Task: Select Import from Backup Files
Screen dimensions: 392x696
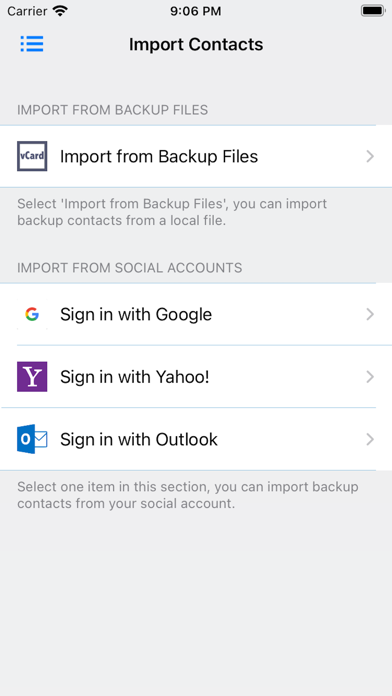Action: (x=196, y=156)
